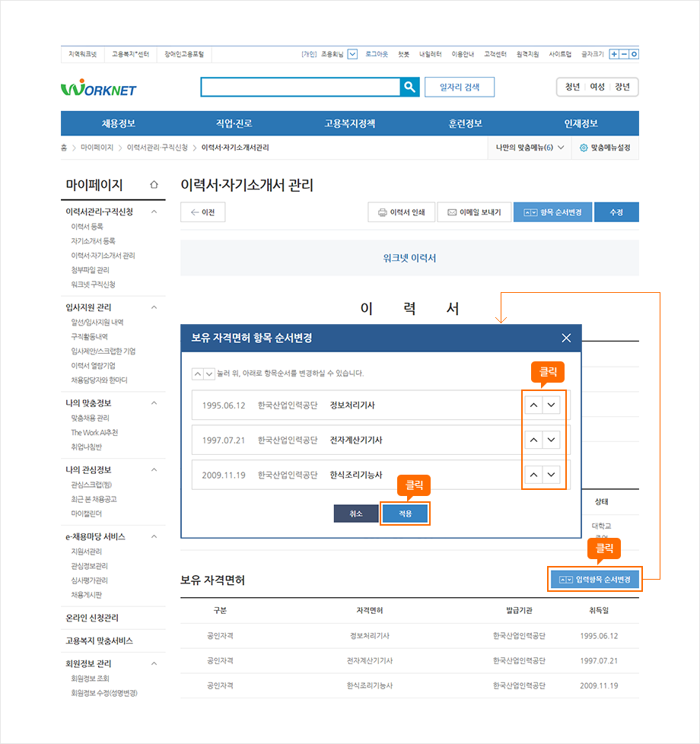The image size is (700, 744).
Task: Open the 조용희님 user dropdown
Action: click(352, 54)
